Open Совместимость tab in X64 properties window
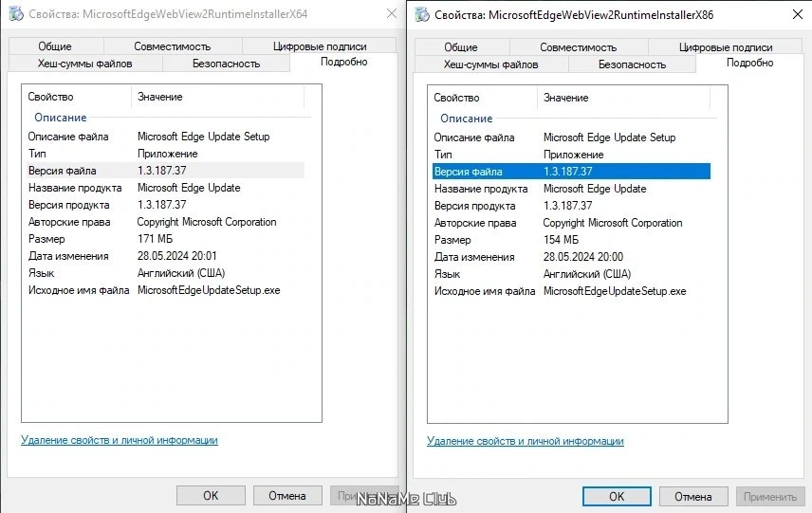This screenshot has height=513, width=812. point(173,46)
